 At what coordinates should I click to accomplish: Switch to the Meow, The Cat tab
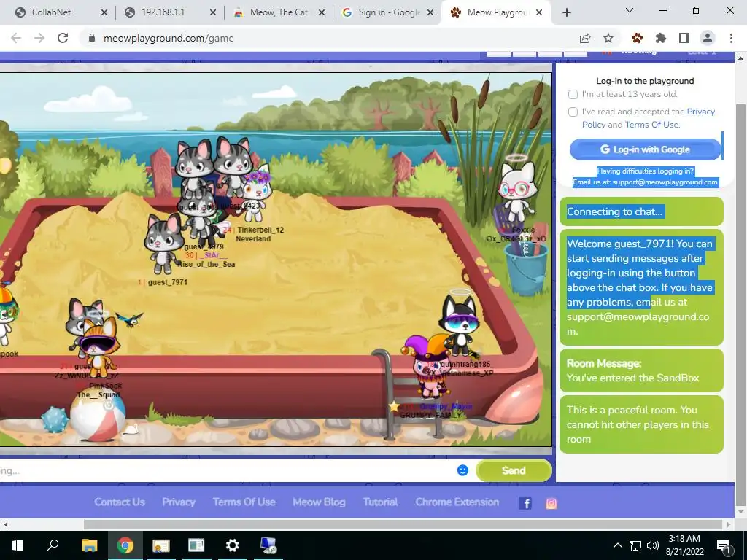(x=278, y=12)
